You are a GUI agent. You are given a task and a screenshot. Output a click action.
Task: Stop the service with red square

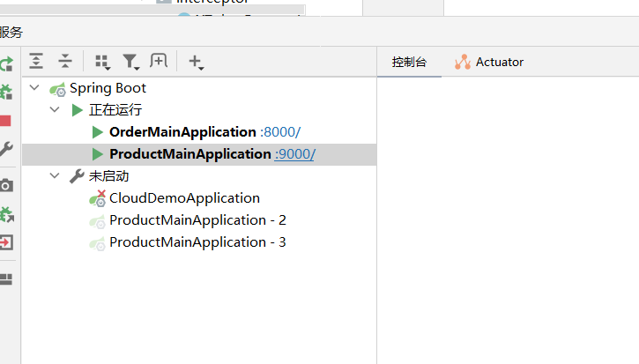5,121
